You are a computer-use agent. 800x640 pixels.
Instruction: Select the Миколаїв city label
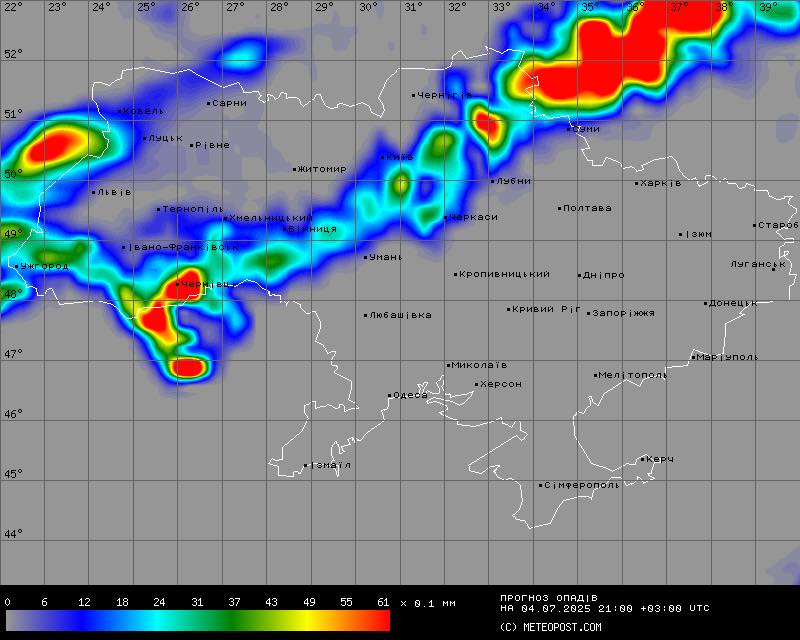pos(480,365)
